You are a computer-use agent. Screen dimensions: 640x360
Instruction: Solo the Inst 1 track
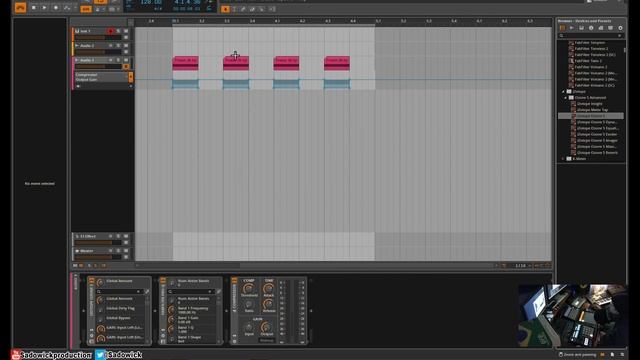118,31
